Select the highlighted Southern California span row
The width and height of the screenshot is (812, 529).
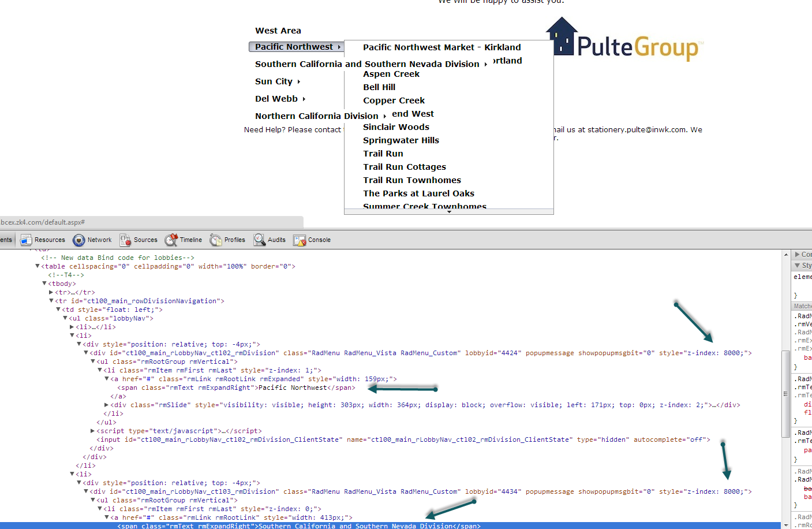pyautogui.click(x=390, y=526)
